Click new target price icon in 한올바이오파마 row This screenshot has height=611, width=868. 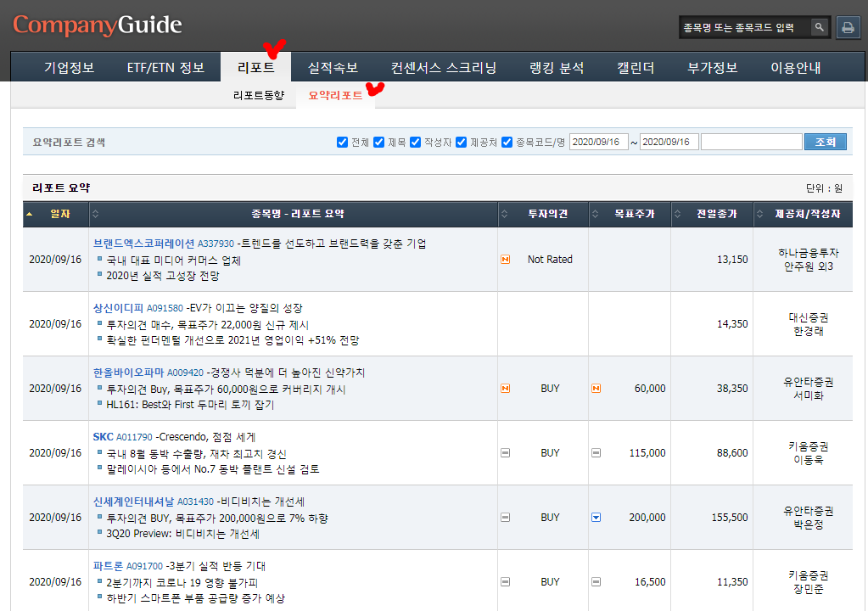596,389
